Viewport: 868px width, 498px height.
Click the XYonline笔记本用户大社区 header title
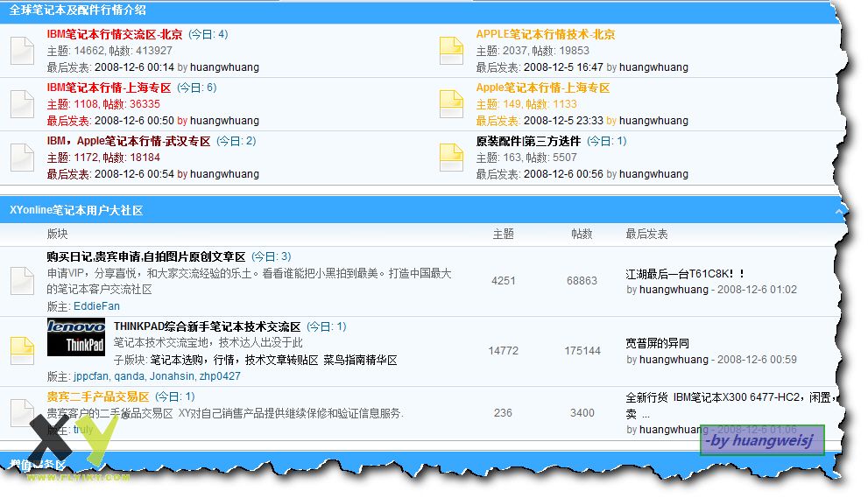76,210
